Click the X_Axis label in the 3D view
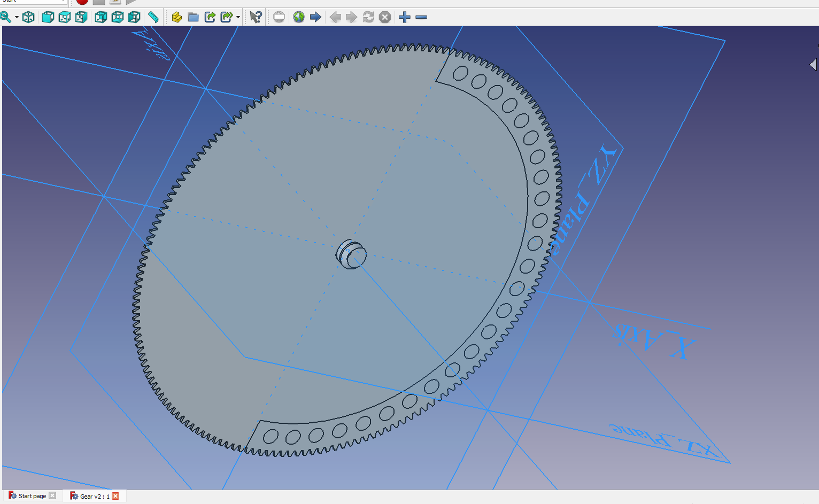819x504 pixels. click(x=653, y=340)
